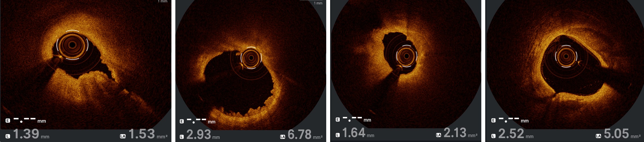This screenshot has height=142, width=644.
Task: Click the blank E measurement above 5.05 mm²
Action: (509, 120)
